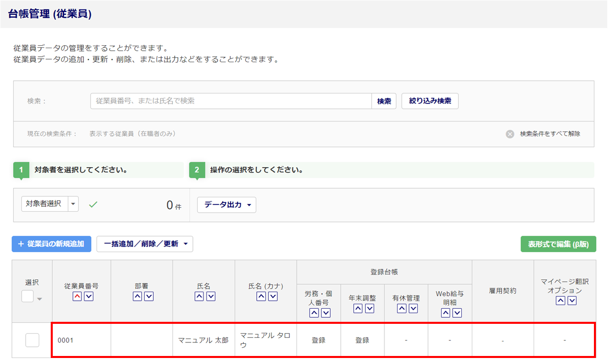Viewport: 608px width, 364px height.
Task: Add a new employee with 従業員の新規追加
Action: click(x=52, y=244)
